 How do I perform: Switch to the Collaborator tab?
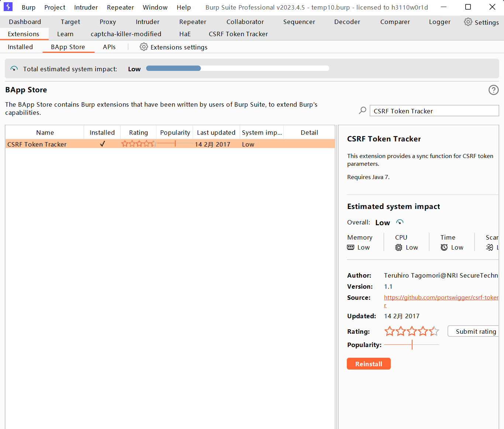[245, 22]
